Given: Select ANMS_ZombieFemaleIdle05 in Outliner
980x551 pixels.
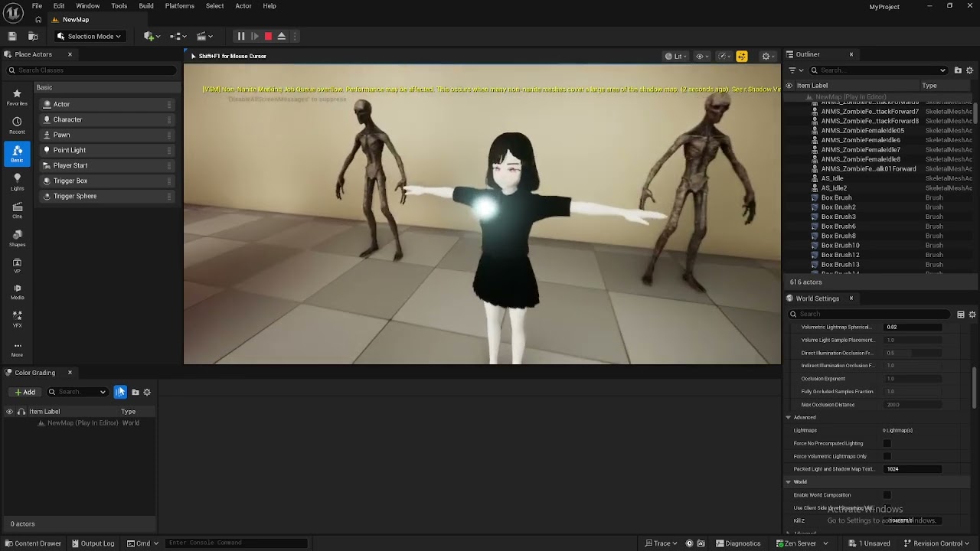Looking at the screenshot, I should [862, 131].
